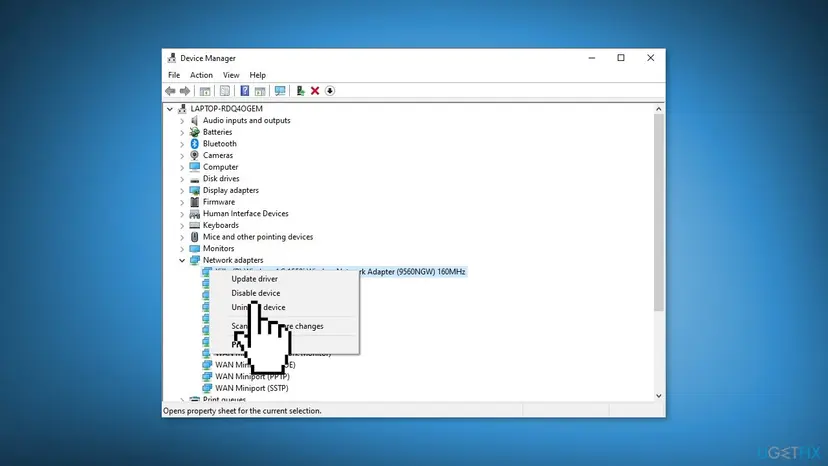Open the blue Help toolbar icon
The height and width of the screenshot is (466, 828).
[244, 91]
